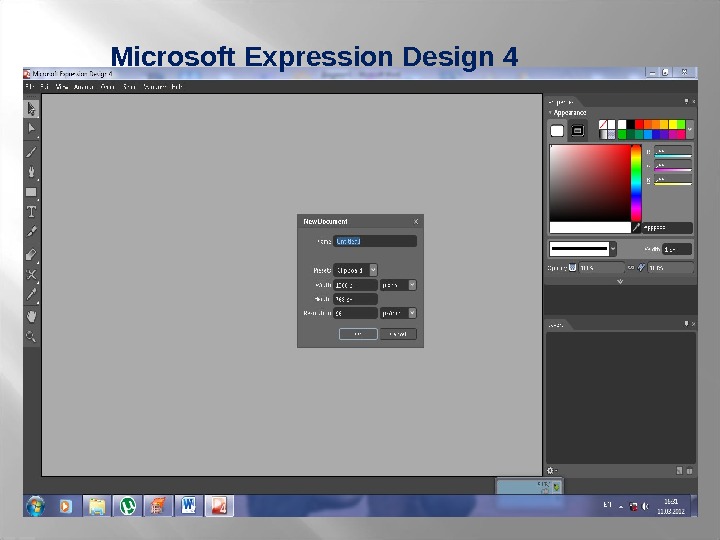Viewport: 720px width, 540px height.
Task: Open the Window menu
Action: (154, 86)
